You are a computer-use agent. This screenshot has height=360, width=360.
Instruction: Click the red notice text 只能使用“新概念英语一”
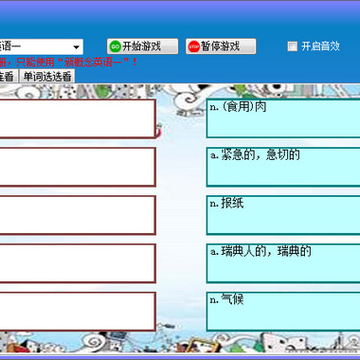coord(76,62)
